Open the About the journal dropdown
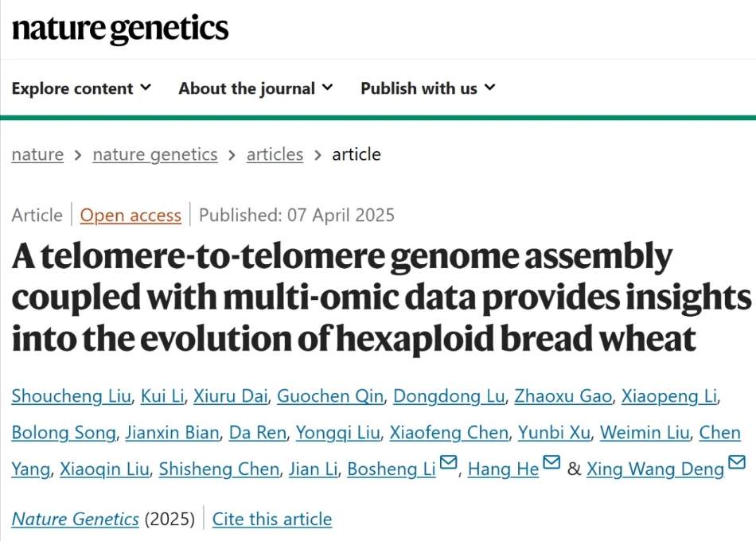 tap(255, 88)
